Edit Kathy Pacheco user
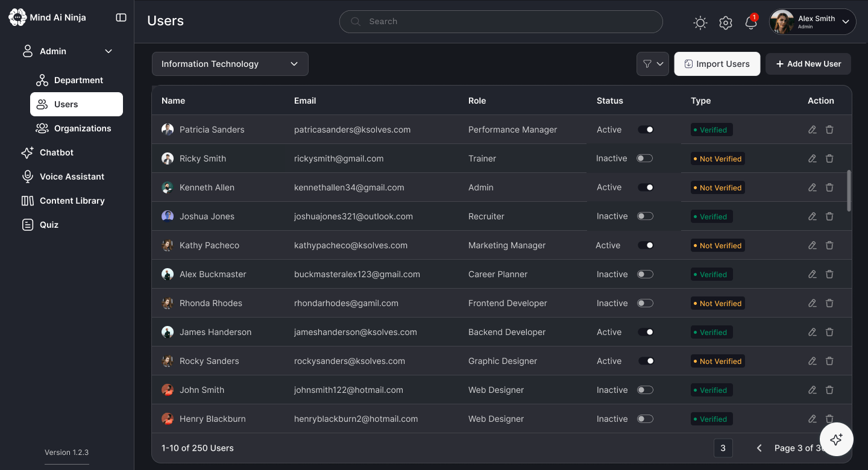This screenshot has height=470, width=868. pos(813,245)
